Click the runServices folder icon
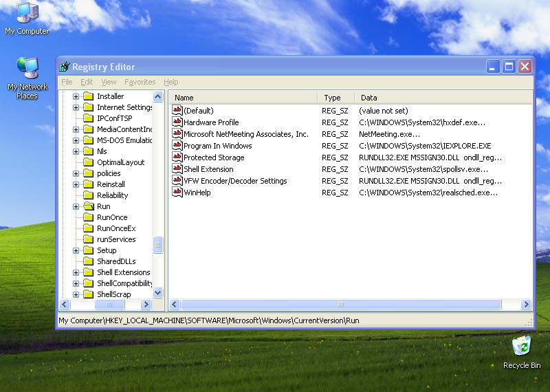Screen dimensions: 550x392 coord(89,239)
